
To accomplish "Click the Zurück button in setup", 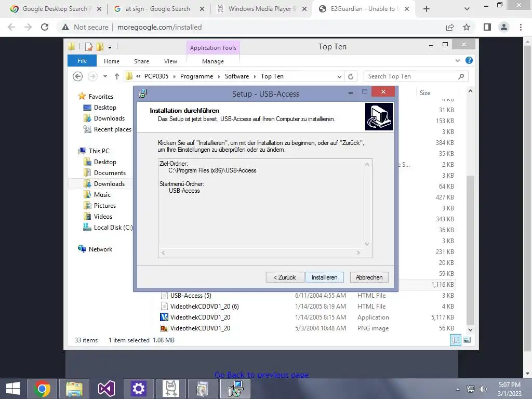I will coord(285,277).
